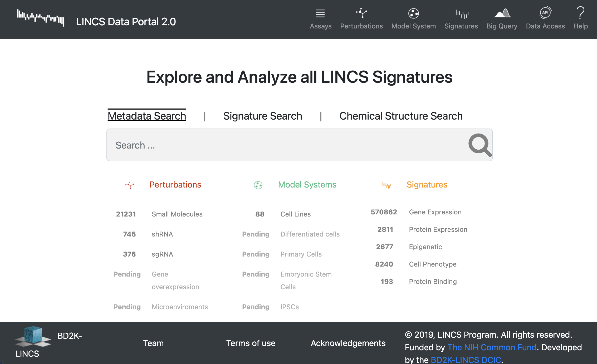Open the Data Access API icon
This screenshot has width=597, height=364.
(x=545, y=13)
